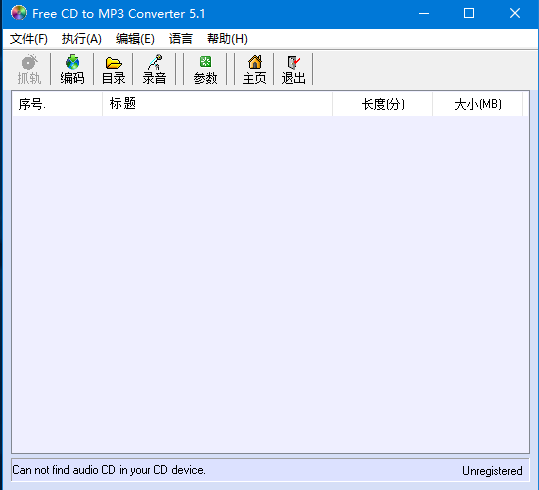Sort by the 序号 column header
Screen dimensions: 539x490
(x=57, y=104)
